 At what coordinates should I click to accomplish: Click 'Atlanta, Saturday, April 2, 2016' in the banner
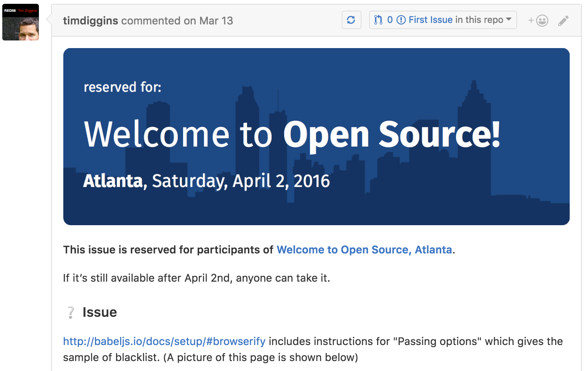click(206, 181)
